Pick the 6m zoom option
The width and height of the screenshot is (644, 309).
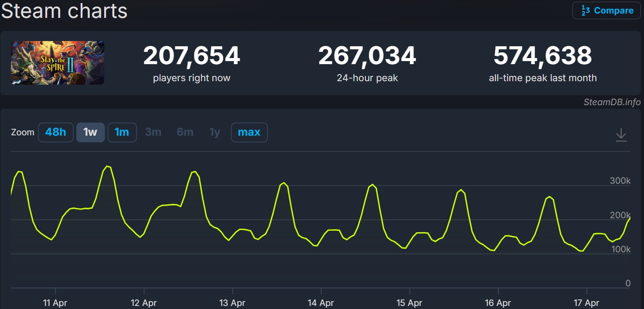(x=185, y=132)
